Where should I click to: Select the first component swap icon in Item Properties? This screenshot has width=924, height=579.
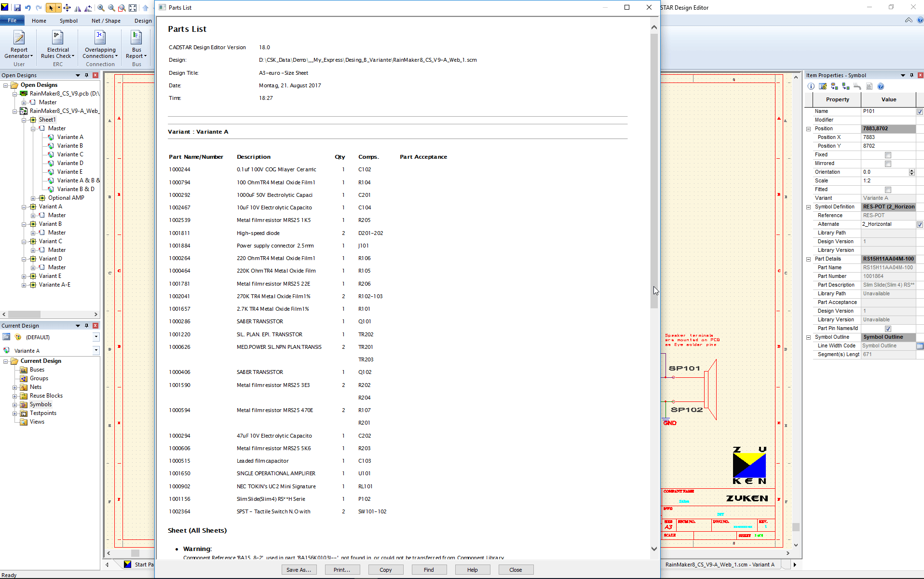(834, 86)
